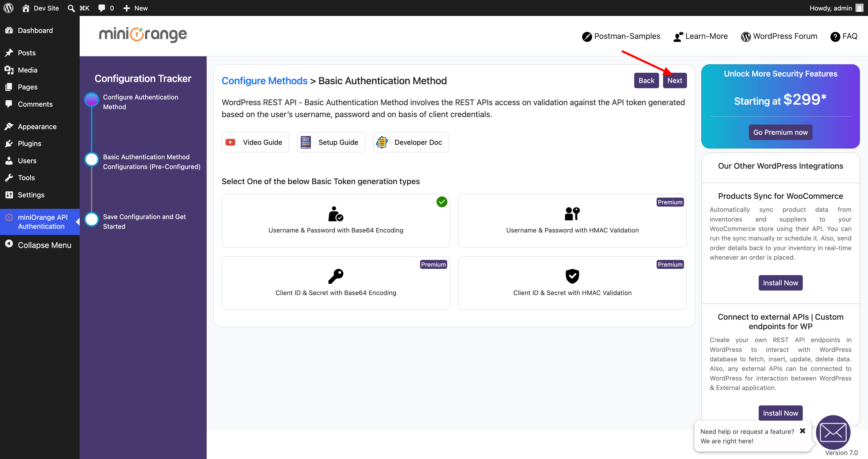
Task: Click the Next button
Action: (x=675, y=80)
